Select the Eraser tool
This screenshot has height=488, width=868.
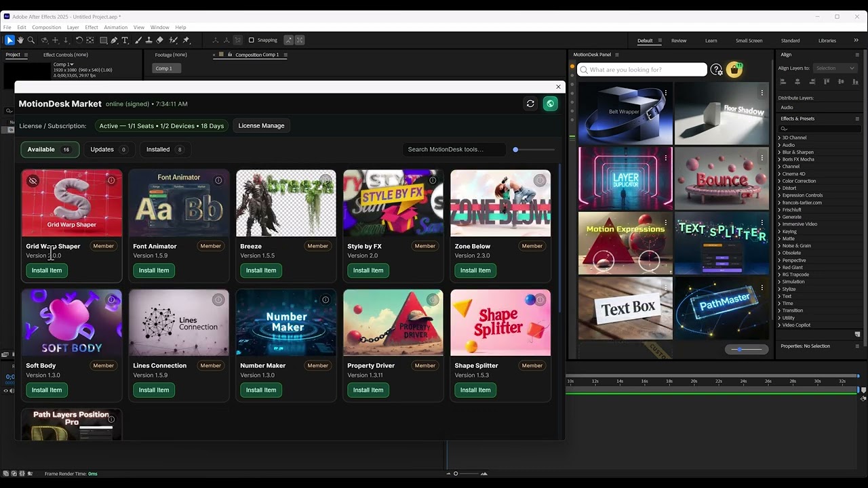(160, 40)
